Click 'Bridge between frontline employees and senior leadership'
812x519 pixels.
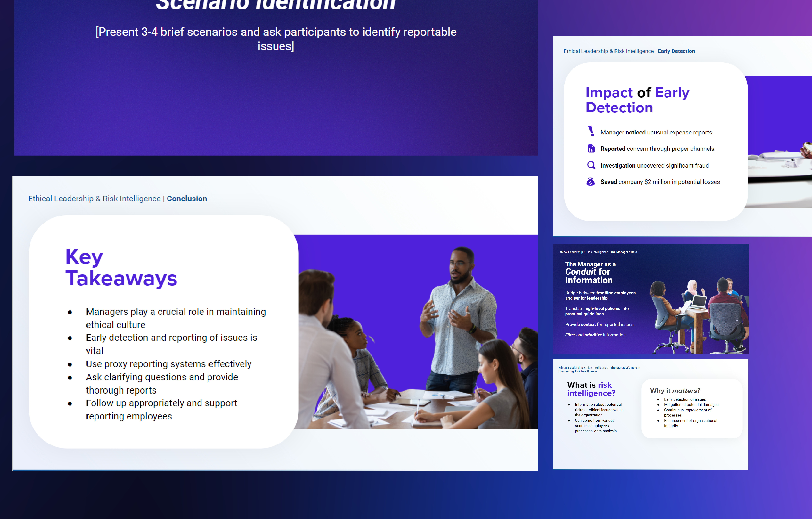[600, 295]
